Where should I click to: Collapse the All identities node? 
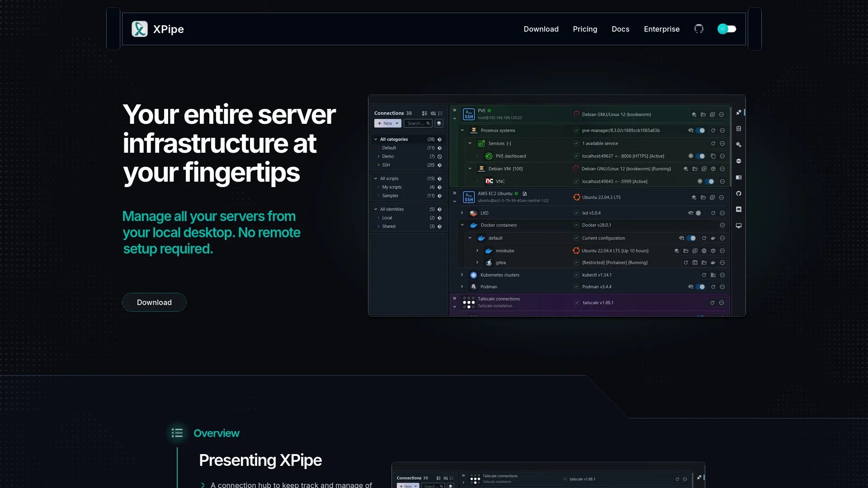[x=376, y=209]
